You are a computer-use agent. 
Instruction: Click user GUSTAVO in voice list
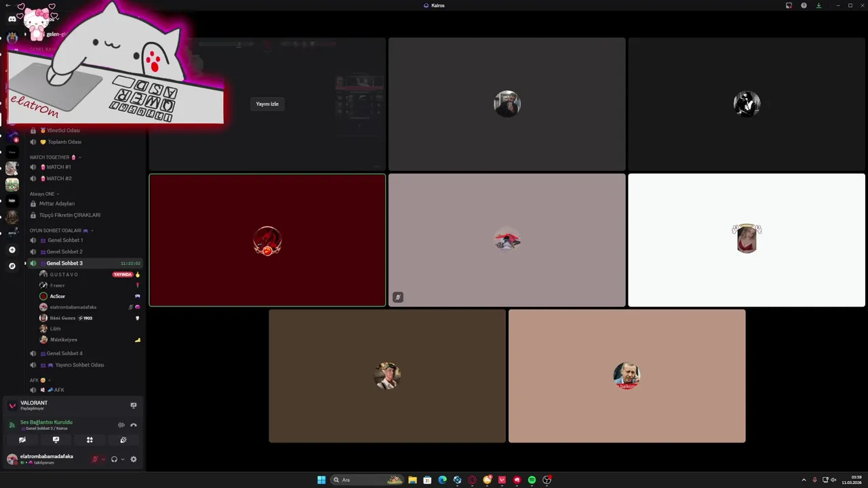[x=64, y=274]
